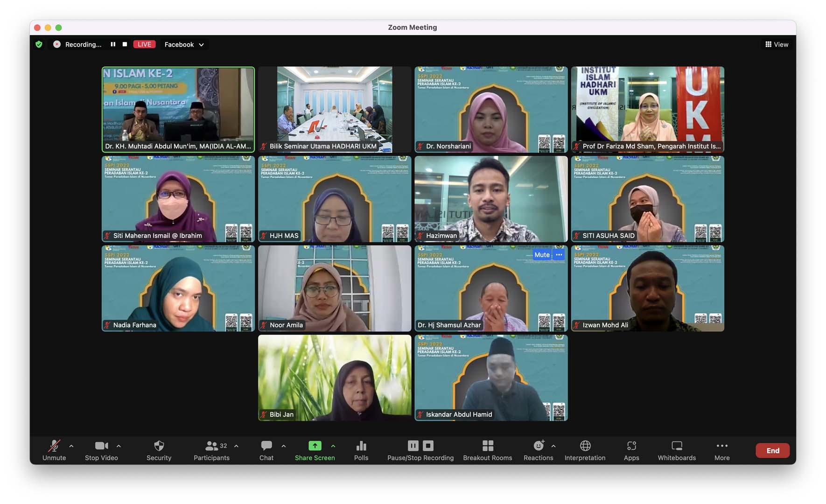Open Polls from the toolbar
The image size is (826, 504).
coord(361,450)
